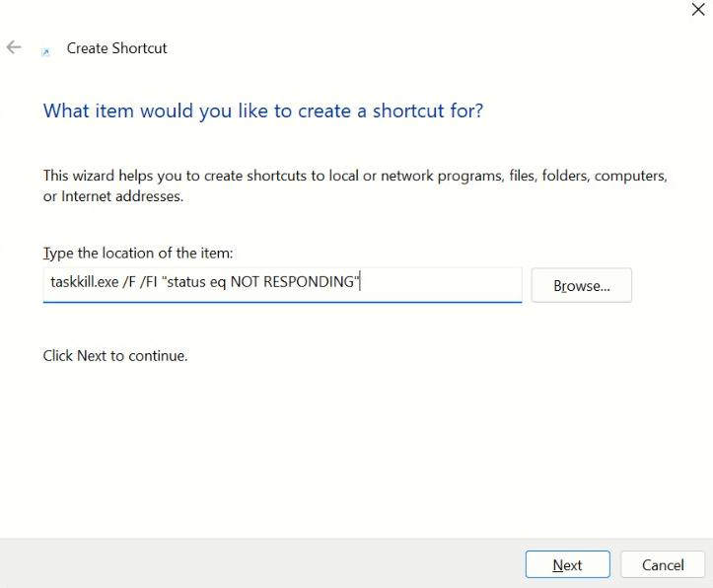Click the 'Click Next to continue' hint text

pos(115,355)
